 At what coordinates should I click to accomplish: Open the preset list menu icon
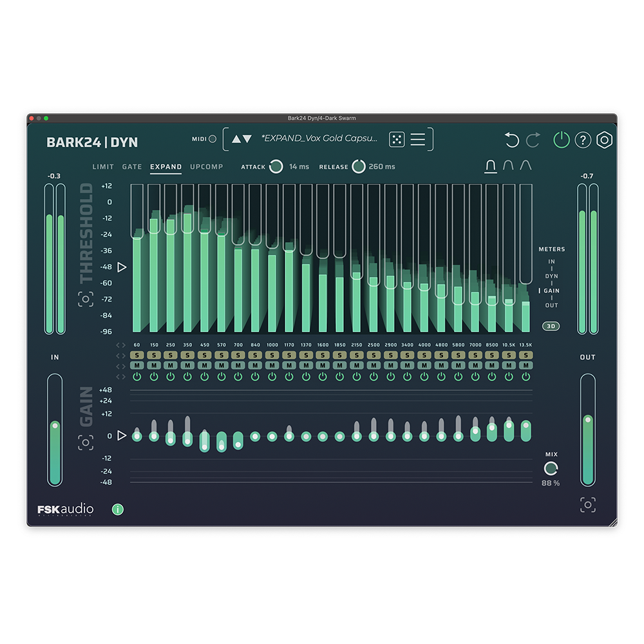418,140
